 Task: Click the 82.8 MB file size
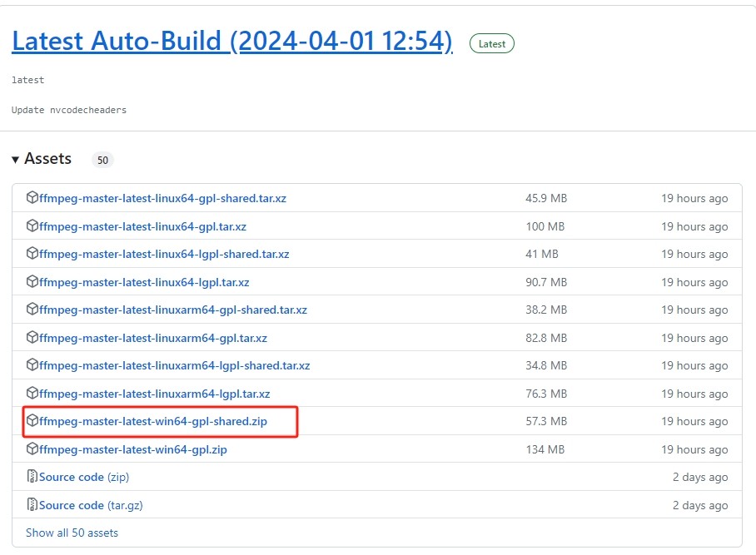(546, 338)
